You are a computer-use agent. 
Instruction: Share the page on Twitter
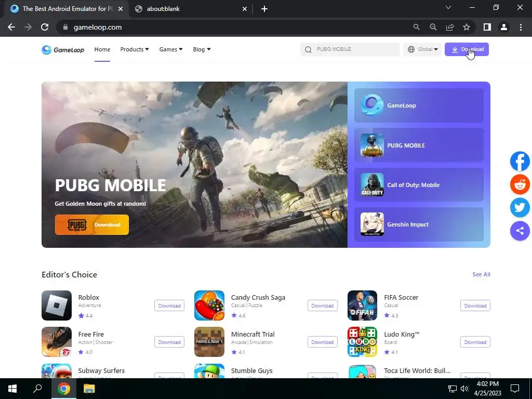point(520,207)
